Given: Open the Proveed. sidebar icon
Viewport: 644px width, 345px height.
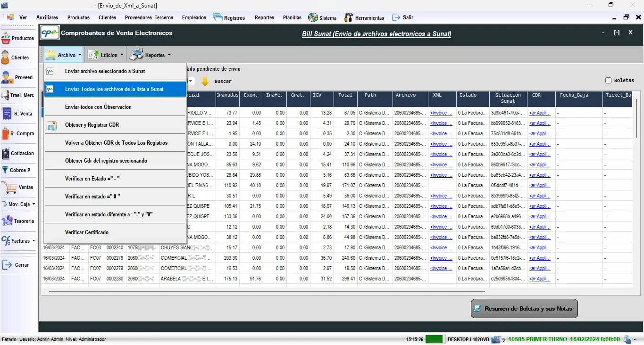Looking at the screenshot, I should (7, 77).
